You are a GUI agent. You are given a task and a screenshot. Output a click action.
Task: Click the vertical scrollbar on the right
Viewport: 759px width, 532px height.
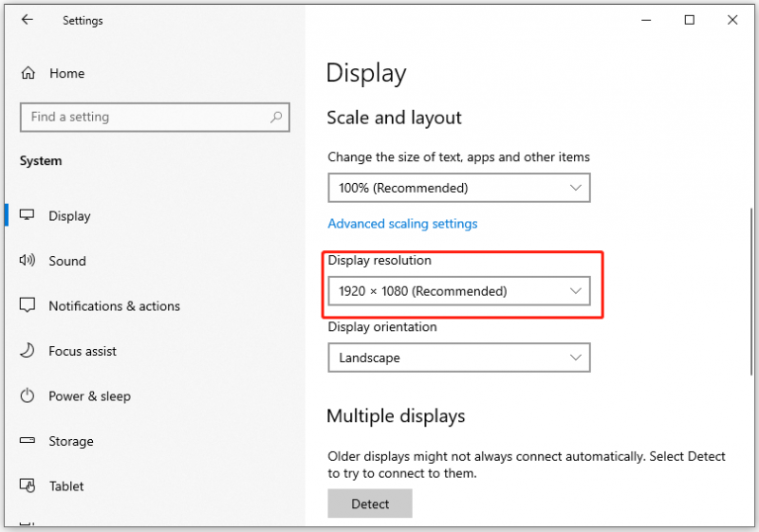click(x=751, y=292)
